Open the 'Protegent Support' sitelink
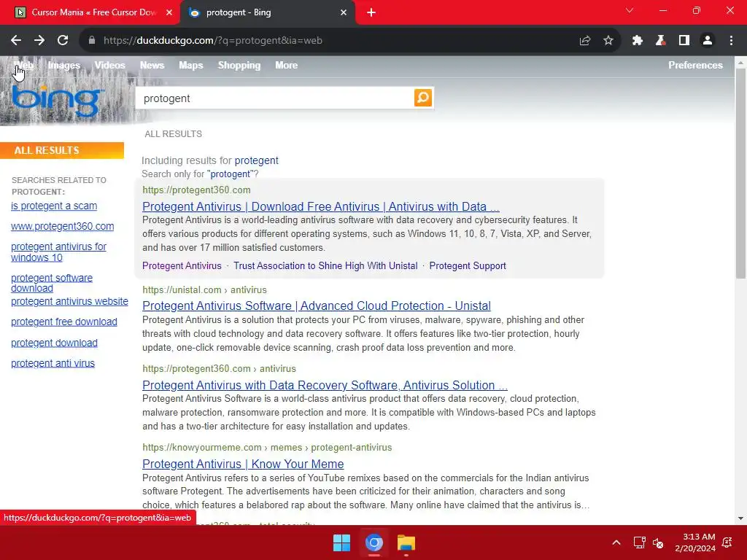The height and width of the screenshot is (560, 747). [x=468, y=265]
